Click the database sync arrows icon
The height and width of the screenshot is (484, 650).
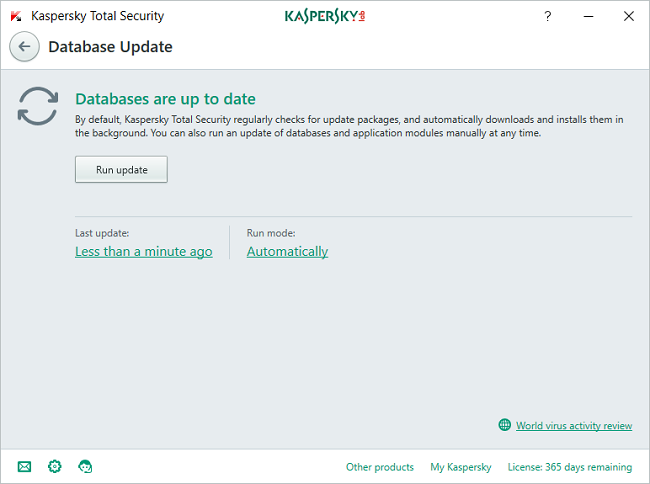pyautogui.click(x=38, y=107)
